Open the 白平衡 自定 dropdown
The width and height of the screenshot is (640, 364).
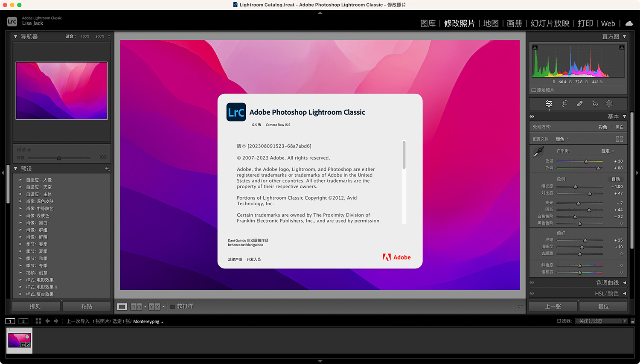click(608, 151)
